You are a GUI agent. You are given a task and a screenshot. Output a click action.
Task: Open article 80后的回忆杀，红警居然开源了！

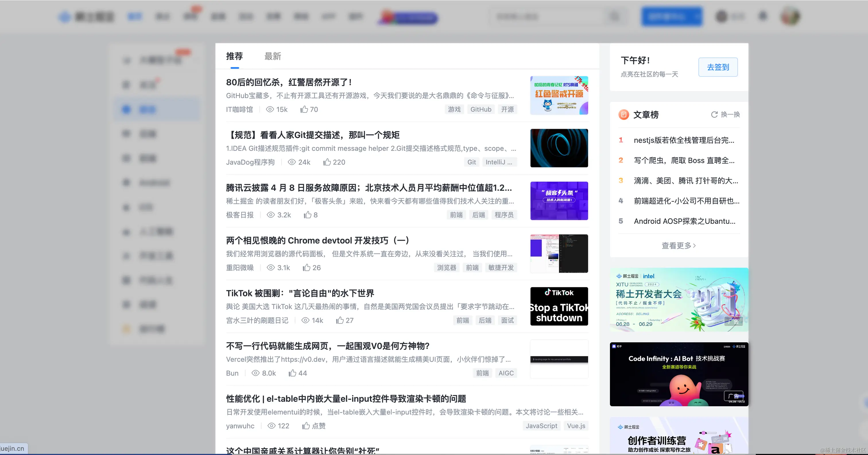click(x=289, y=82)
